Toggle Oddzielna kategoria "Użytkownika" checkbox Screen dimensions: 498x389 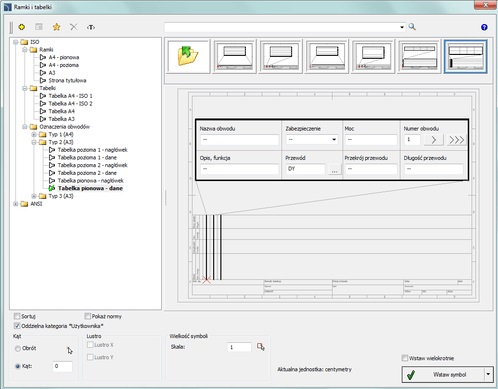[17, 326]
